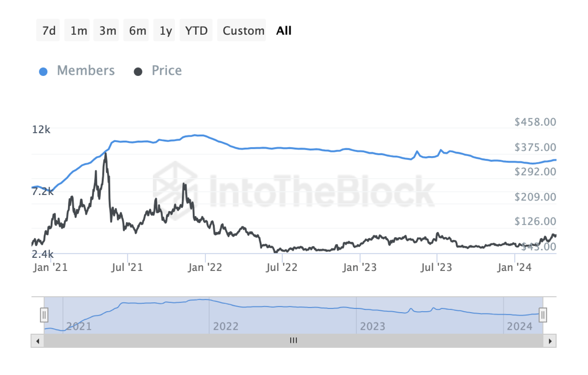
Task: Toggle the Price series legend
Action: (167, 71)
